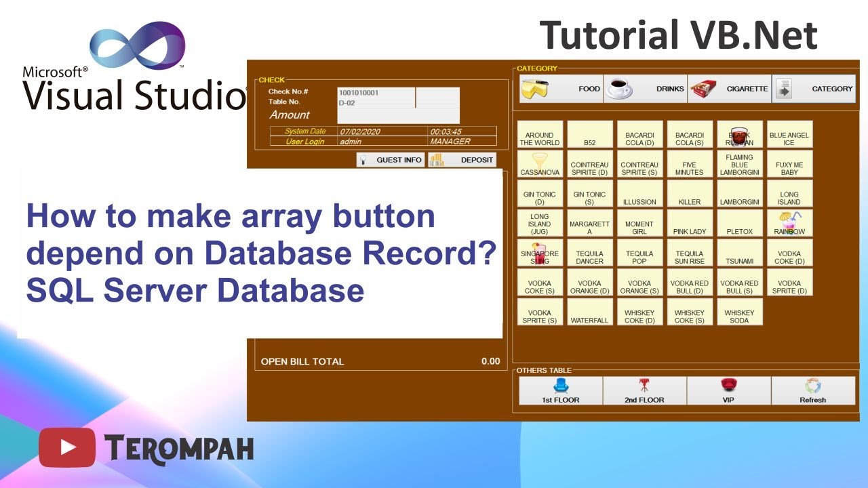The height and width of the screenshot is (488, 868).
Task: Add BACARDI COLA (S)
Action: click(690, 134)
